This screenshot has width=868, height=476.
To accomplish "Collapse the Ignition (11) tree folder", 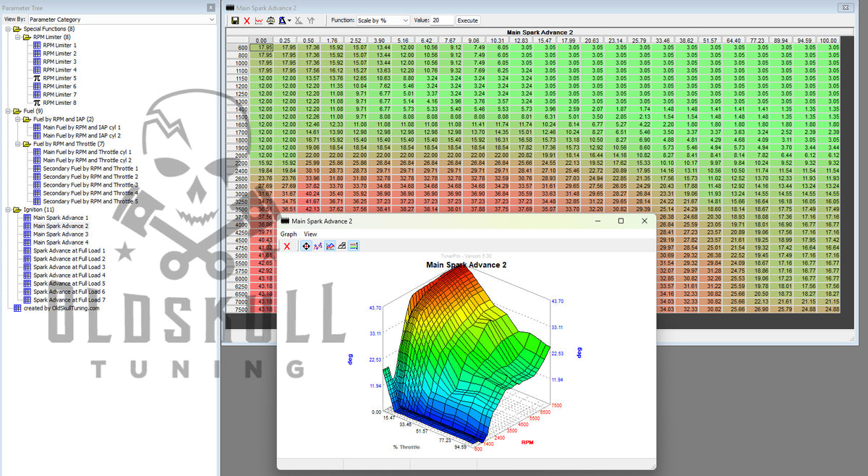I will click(x=7, y=210).
